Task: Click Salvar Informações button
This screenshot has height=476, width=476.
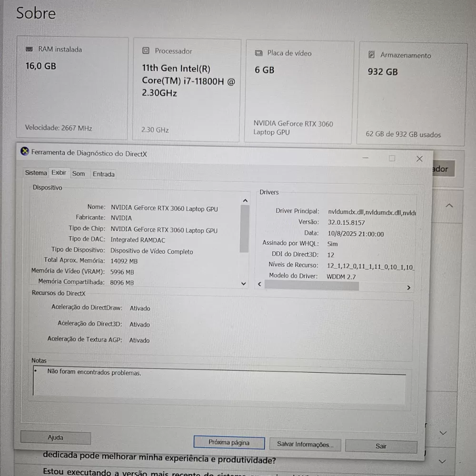Action: tap(305, 445)
